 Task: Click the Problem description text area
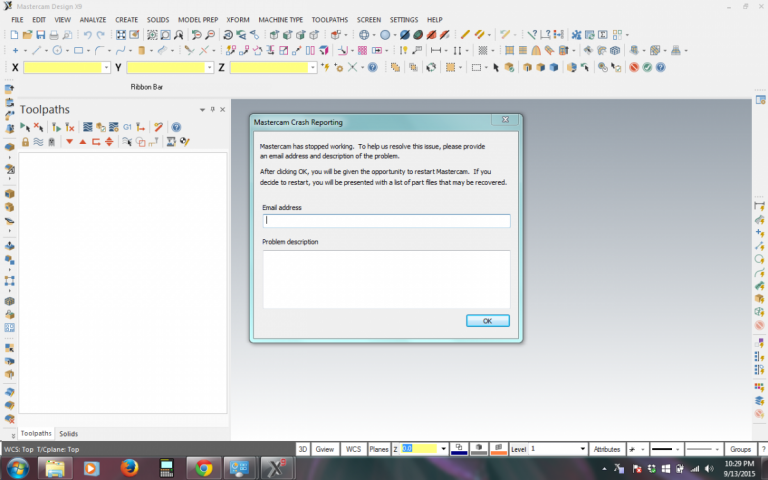[386, 279]
